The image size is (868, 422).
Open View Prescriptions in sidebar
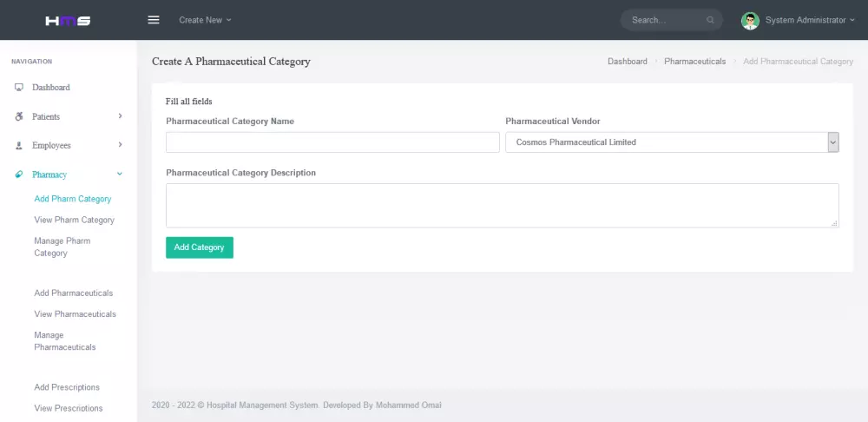tap(69, 408)
